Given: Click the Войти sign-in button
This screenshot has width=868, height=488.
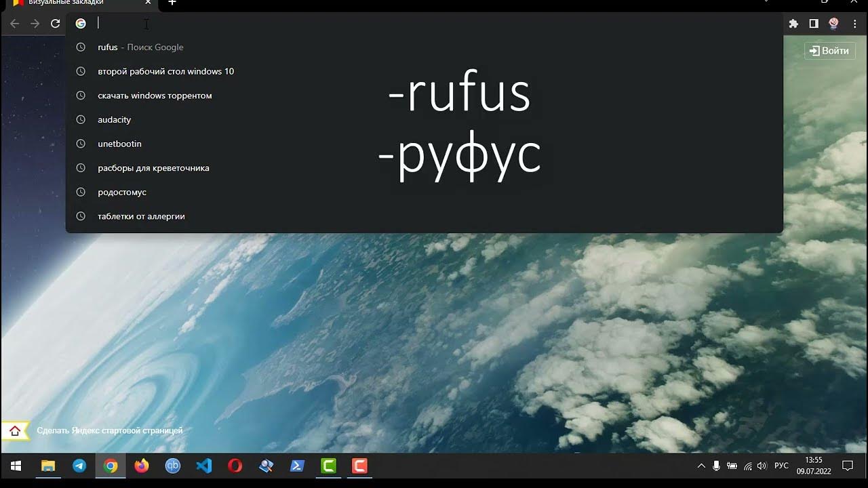Looking at the screenshot, I should [829, 51].
